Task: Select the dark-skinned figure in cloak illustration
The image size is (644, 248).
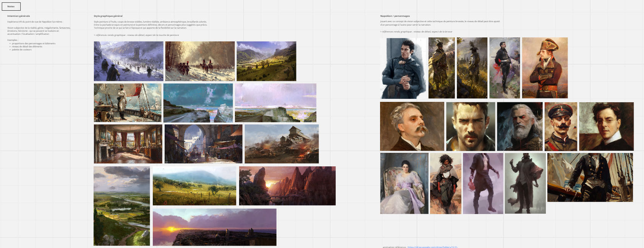Action: click(445, 183)
